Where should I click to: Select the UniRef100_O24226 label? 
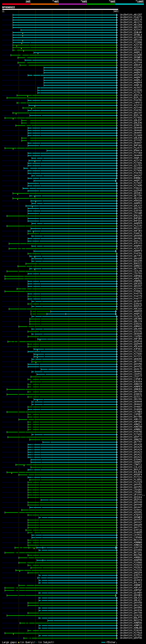pos(131,615)
